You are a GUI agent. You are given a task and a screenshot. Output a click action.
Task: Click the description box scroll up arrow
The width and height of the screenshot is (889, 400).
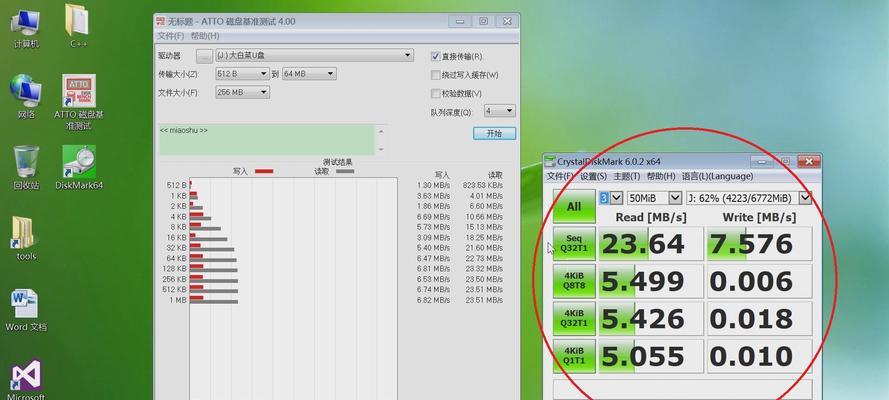point(381,131)
